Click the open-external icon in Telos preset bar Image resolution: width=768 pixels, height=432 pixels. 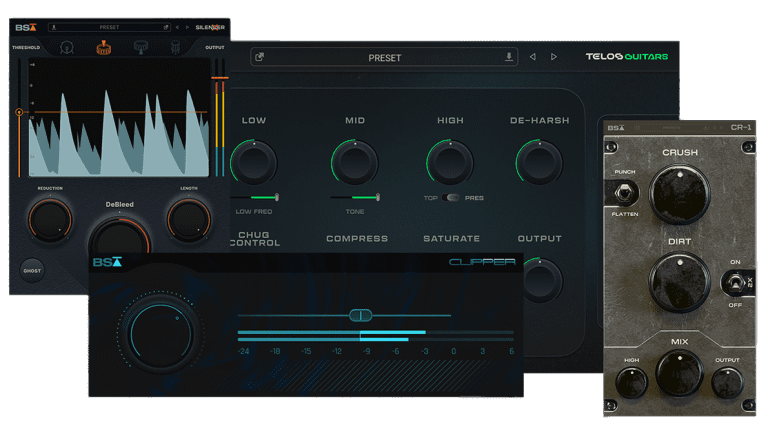[260, 57]
